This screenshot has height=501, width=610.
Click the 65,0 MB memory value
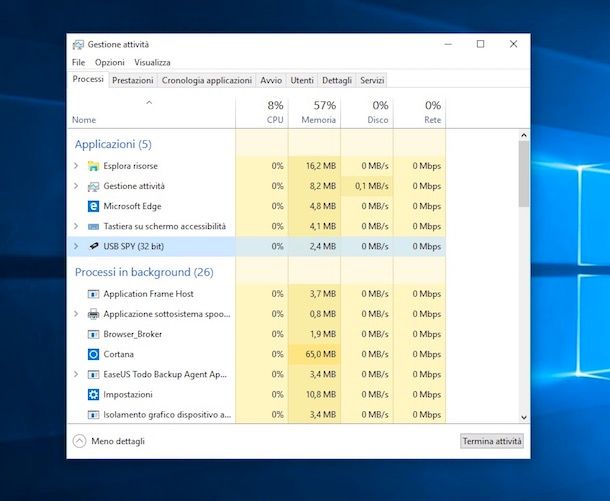(x=321, y=354)
